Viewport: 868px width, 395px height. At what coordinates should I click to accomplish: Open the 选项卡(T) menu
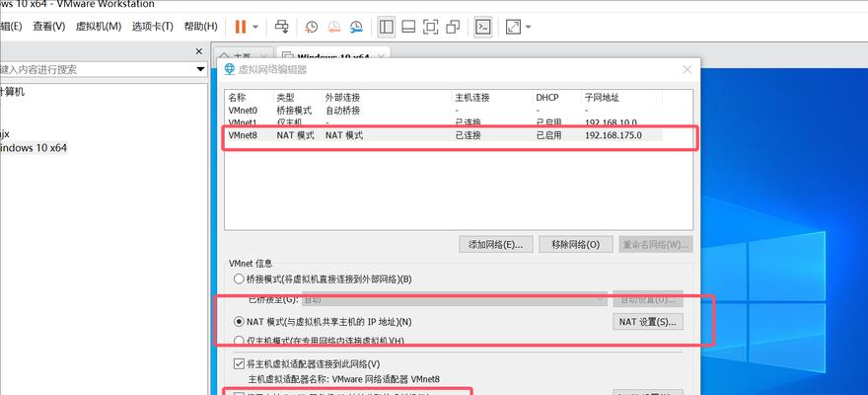point(152,26)
